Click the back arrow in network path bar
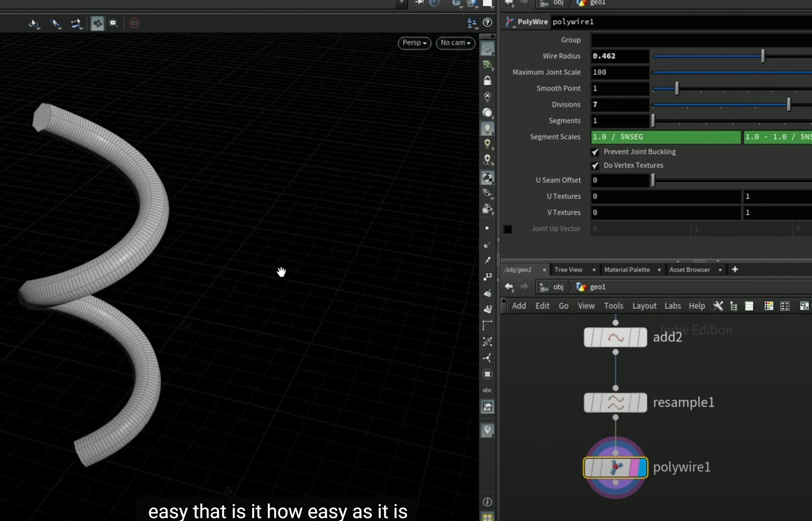This screenshot has height=521, width=812. tap(509, 287)
